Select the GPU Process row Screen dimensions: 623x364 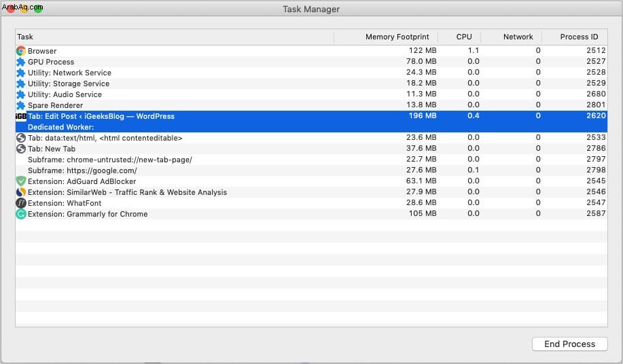(x=311, y=62)
